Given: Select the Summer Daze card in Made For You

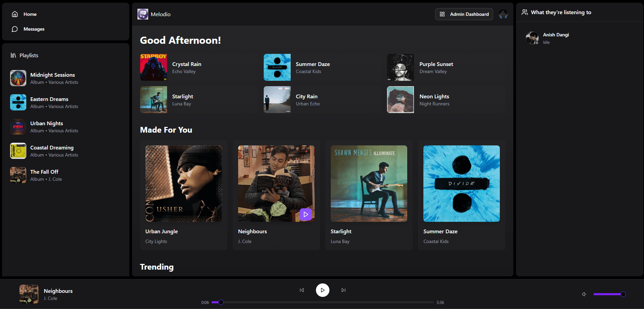Looking at the screenshot, I should [461, 195].
